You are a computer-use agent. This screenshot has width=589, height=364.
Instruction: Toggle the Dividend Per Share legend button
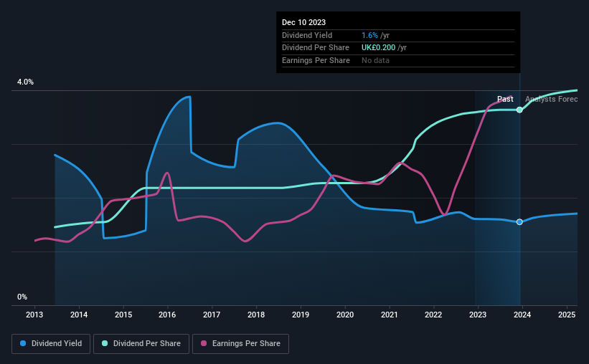coord(141,344)
